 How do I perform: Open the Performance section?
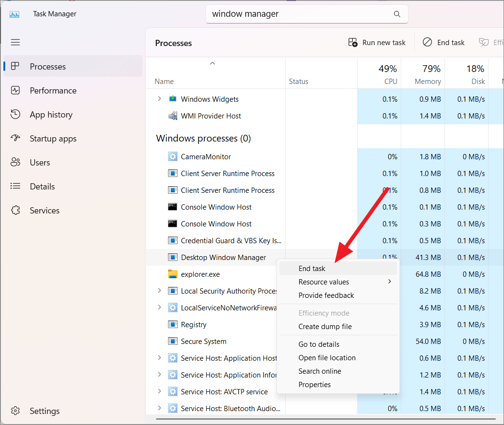53,90
